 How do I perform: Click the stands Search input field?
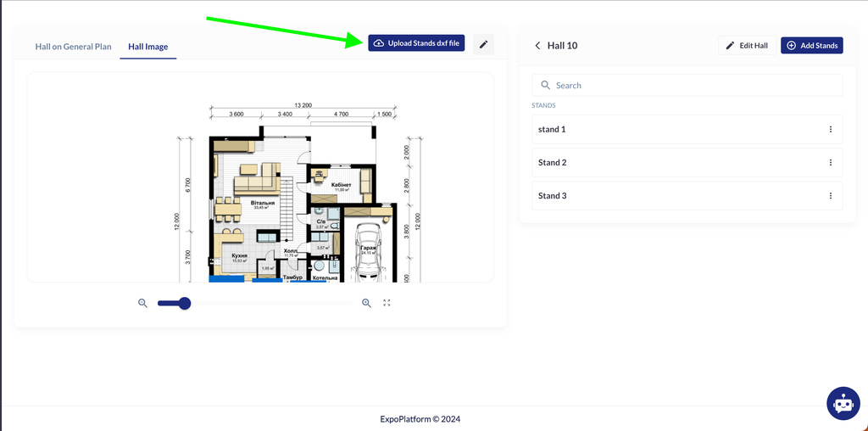coord(695,86)
